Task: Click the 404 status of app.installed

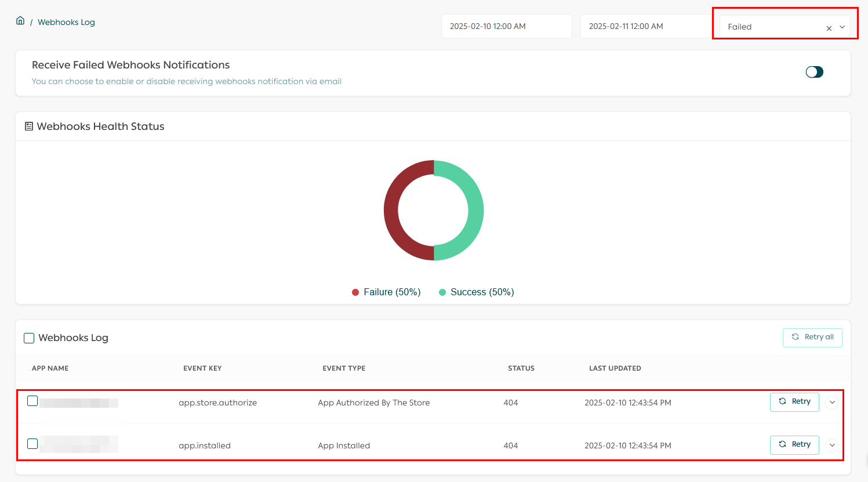Action: pyautogui.click(x=511, y=446)
